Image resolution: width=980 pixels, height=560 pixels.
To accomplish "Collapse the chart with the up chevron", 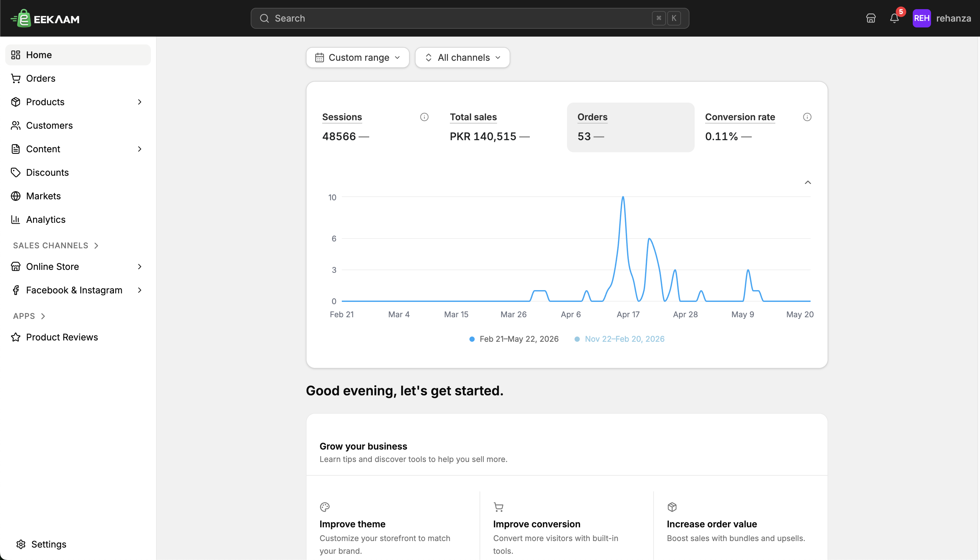I will 808,182.
